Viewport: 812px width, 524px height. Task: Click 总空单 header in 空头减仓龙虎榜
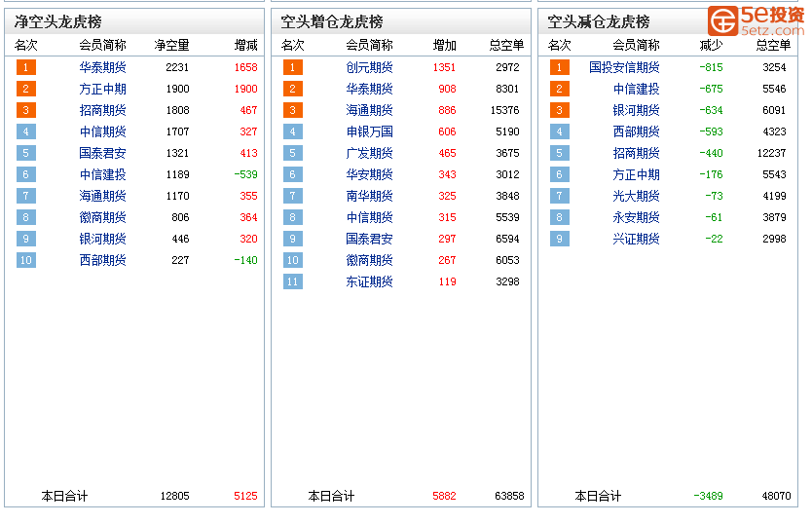click(x=773, y=46)
